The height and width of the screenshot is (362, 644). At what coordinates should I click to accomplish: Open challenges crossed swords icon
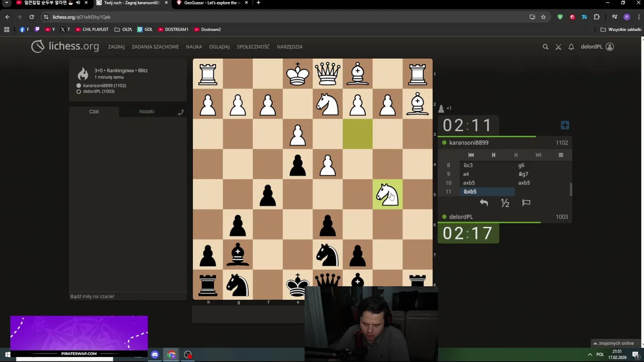click(x=558, y=47)
